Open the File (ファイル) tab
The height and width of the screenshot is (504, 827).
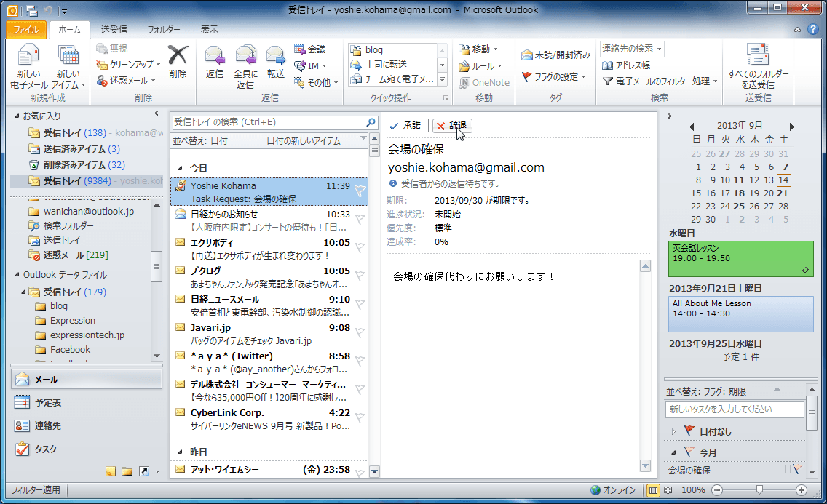coord(26,30)
